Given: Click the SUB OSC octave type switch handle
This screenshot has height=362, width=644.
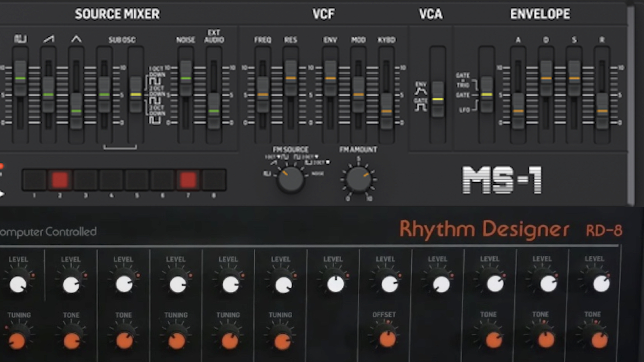Looking at the screenshot, I should tap(136, 95).
